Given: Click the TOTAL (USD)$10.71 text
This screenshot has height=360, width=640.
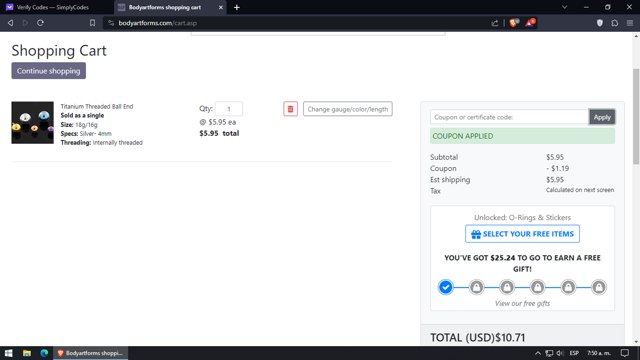Looking at the screenshot, I should [478, 338].
